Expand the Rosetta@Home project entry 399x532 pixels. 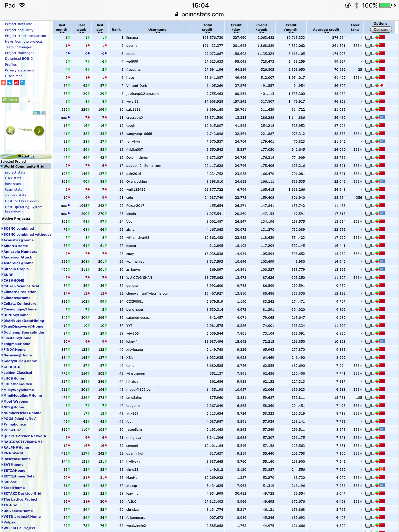(2, 459)
